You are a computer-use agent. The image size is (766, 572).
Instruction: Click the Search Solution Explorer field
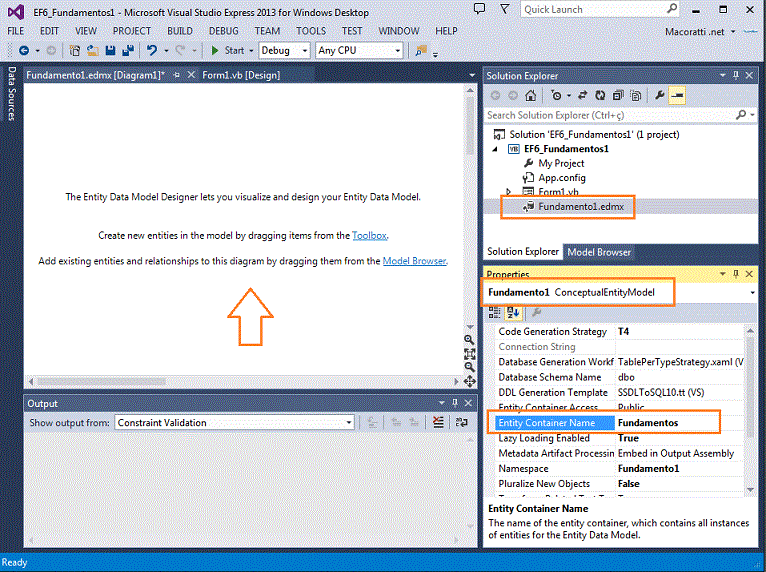click(x=620, y=115)
